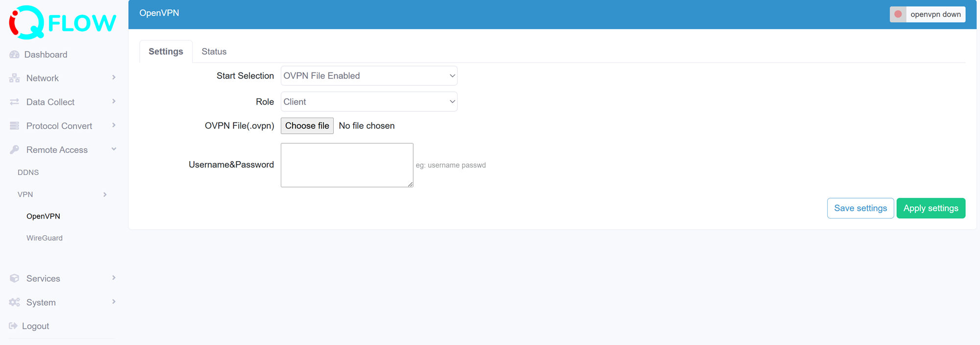Click the System gears icon
Image resolution: width=980 pixels, height=345 pixels.
pos(14,302)
